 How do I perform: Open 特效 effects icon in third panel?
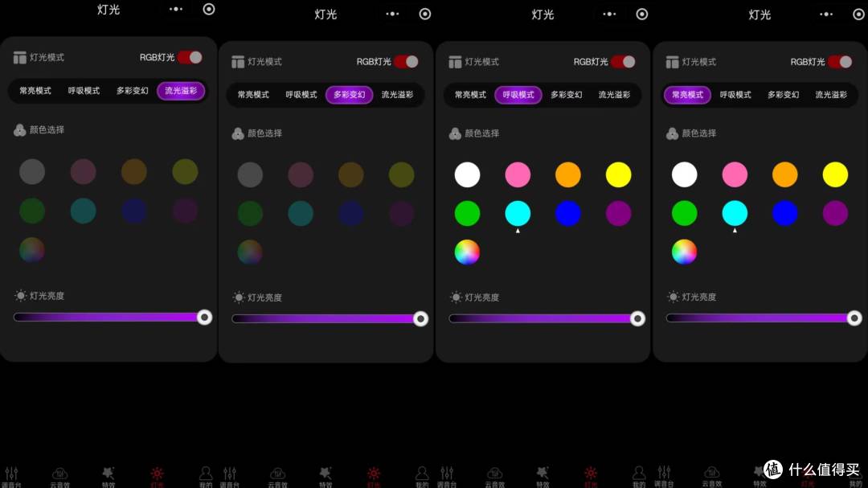(542, 474)
